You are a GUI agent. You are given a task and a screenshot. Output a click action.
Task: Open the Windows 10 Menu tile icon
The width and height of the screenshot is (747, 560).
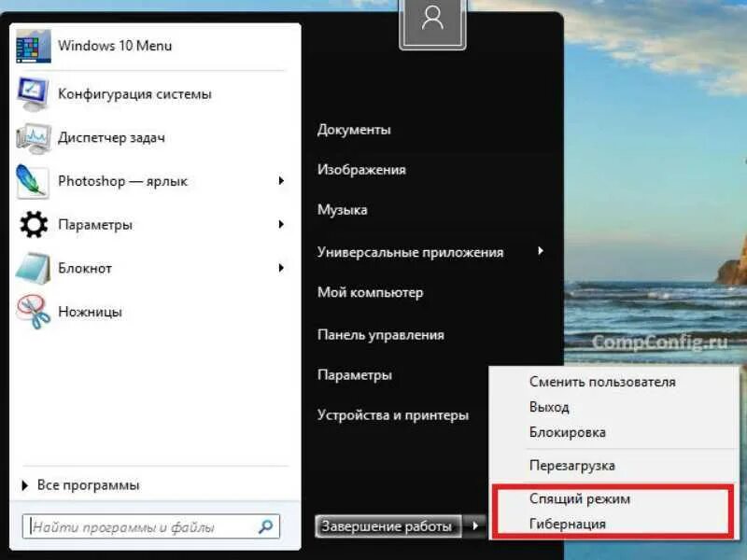34,46
